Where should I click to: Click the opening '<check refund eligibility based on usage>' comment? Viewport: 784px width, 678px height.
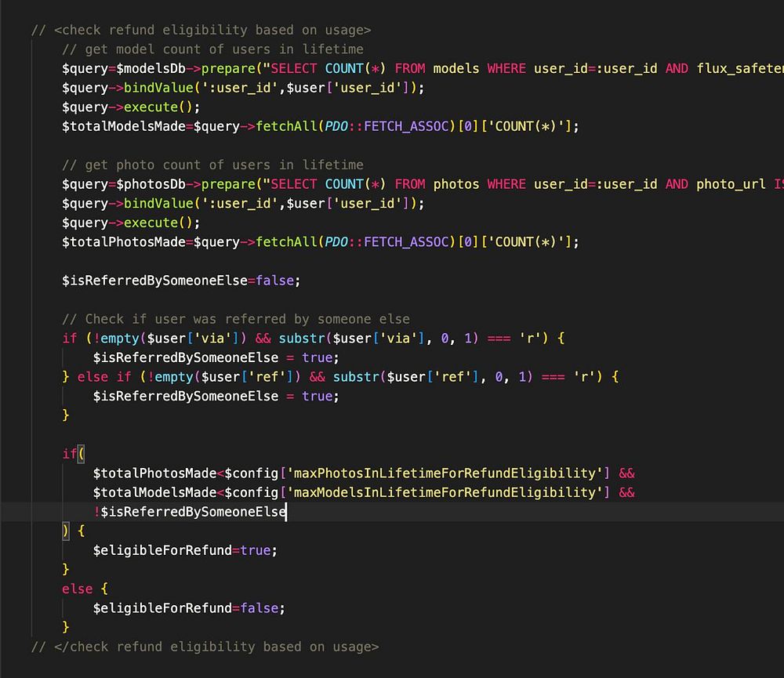point(201,30)
